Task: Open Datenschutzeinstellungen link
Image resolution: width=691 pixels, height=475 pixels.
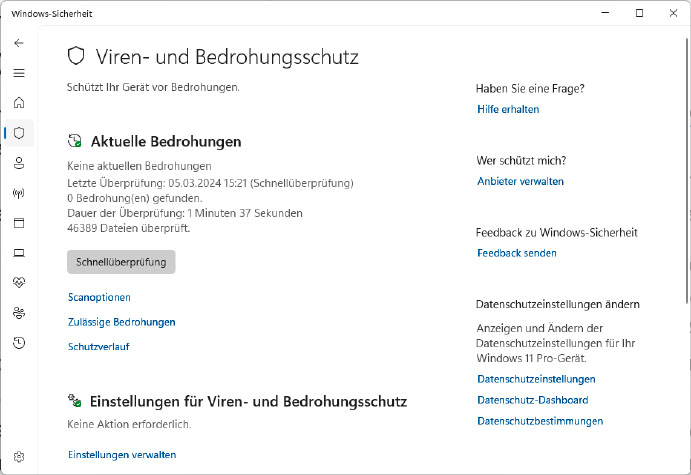Action: point(536,379)
